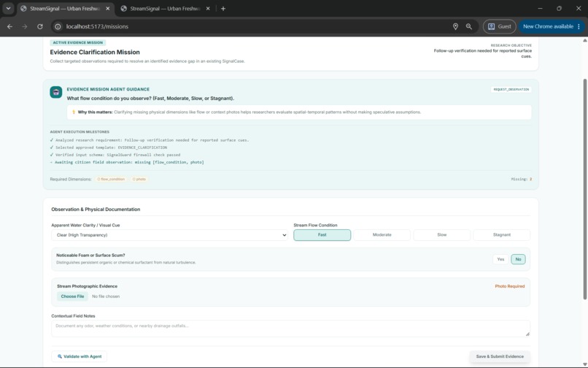Screen dimensions: 588x368
Task: Click the Photo Required label
Action: click(x=510, y=286)
